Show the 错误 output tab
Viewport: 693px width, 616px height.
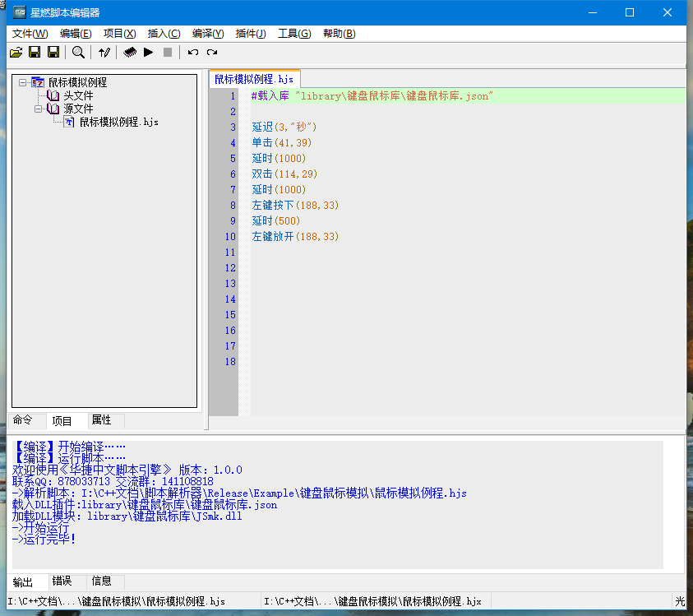(62, 581)
